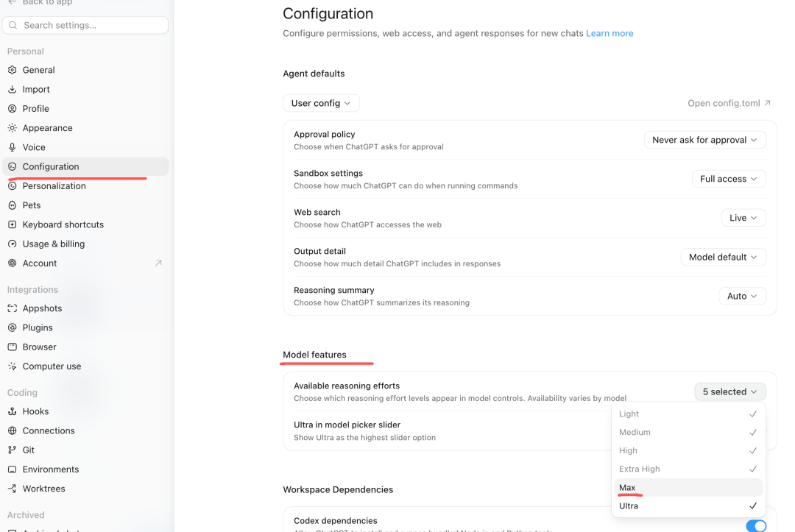Toggle High reasoning effort option
Viewport: 795px width, 532px height.
pos(688,450)
